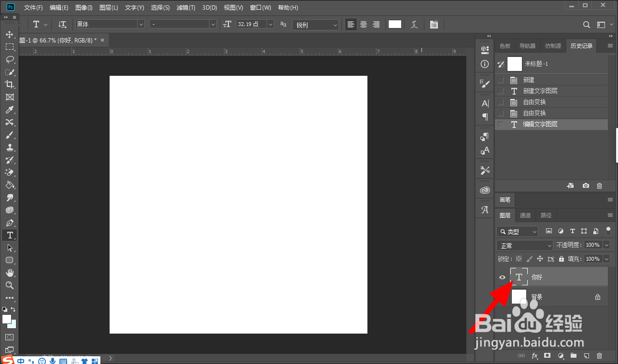This screenshot has height=364, width=618.
Task: Select the Sponge tool
Action: pos(9,210)
